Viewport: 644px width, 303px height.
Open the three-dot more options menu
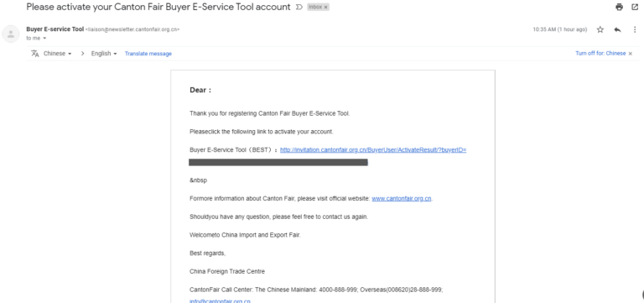(x=635, y=29)
